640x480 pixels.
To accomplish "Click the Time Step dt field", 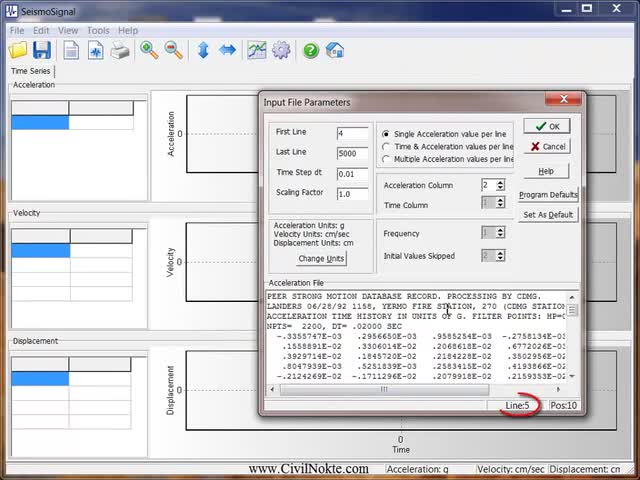I will (x=352, y=174).
